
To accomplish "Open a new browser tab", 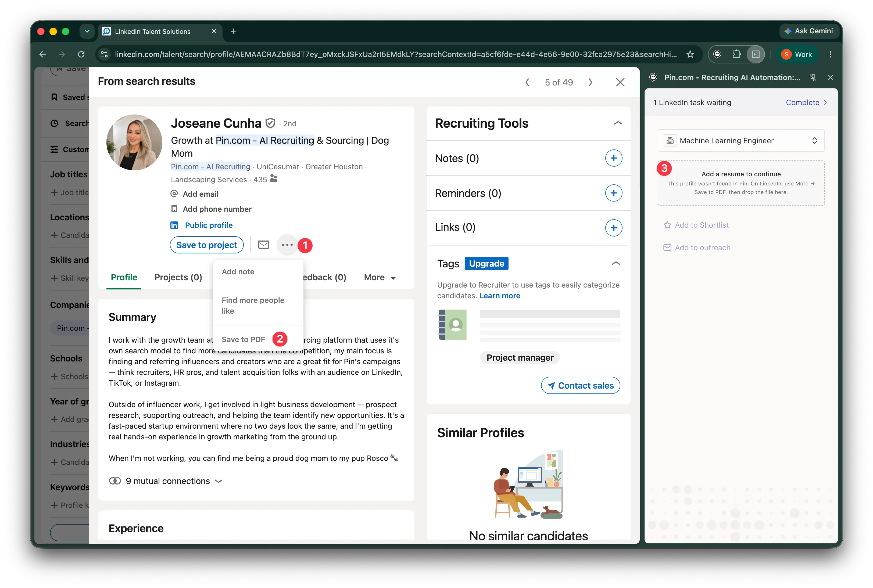I will coord(233,31).
